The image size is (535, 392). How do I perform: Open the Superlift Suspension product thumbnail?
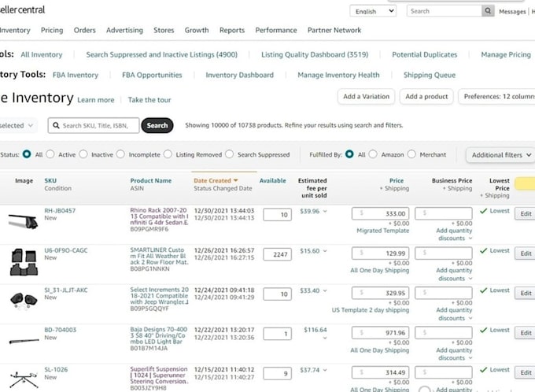coord(24,379)
